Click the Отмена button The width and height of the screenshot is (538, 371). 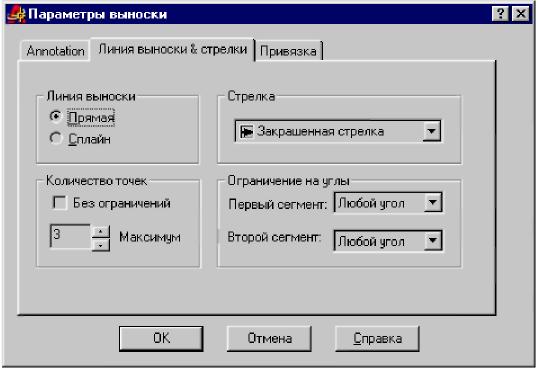(x=269, y=338)
